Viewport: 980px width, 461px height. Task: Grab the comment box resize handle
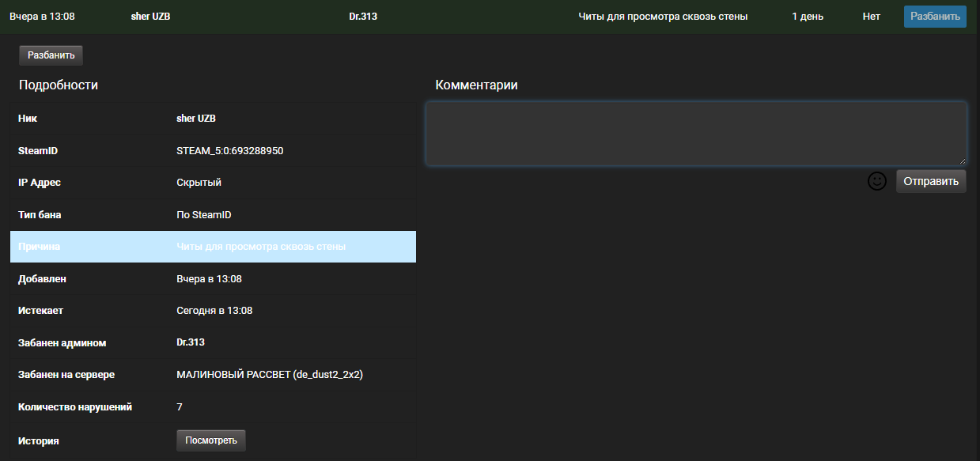(x=961, y=161)
